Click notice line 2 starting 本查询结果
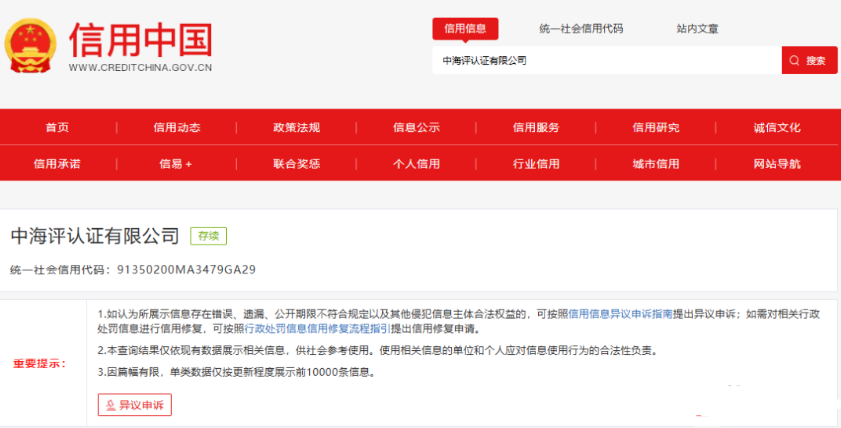 coord(378,351)
